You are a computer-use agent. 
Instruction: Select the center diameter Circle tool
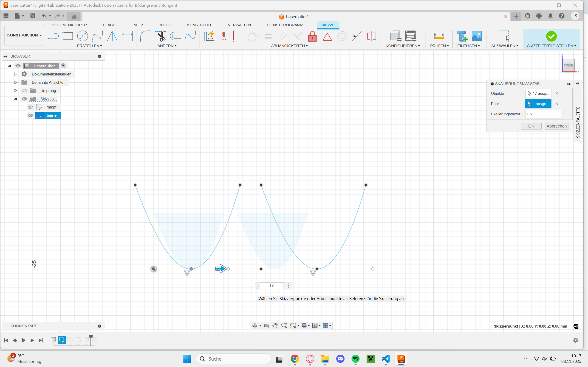82,36
